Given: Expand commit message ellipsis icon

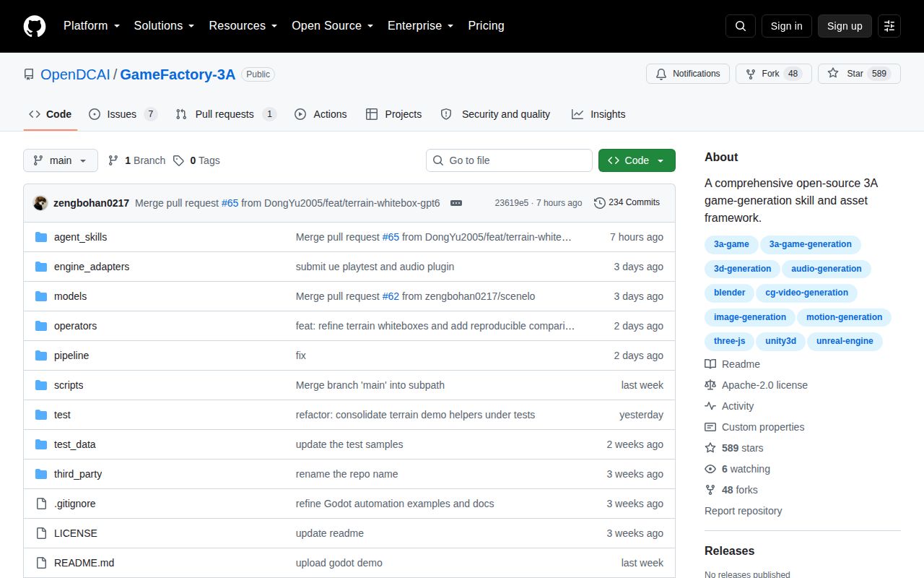Looking at the screenshot, I should tap(456, 203).
